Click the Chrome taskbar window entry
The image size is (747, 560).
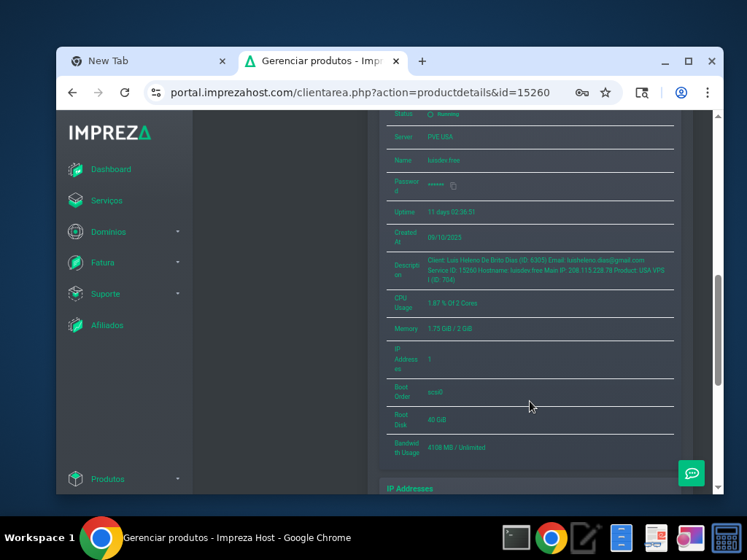coord(216,538)
